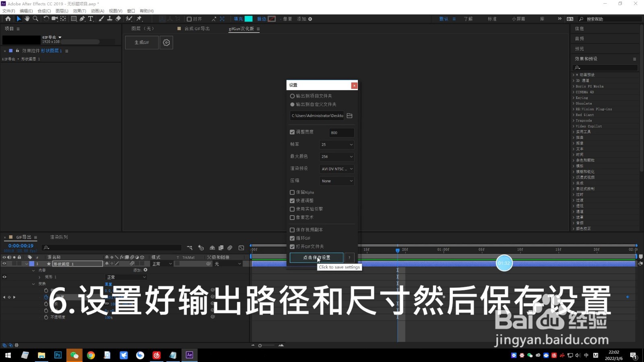Select the Pan Behind anchor point tool
This screenshot has width=644, height=362.
coord(63,19)
